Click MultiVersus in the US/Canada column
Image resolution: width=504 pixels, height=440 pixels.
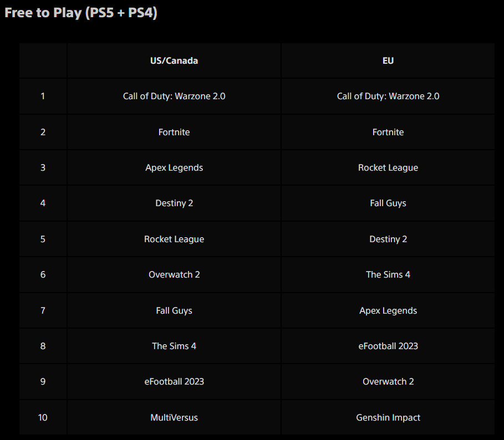click(174, 418)
